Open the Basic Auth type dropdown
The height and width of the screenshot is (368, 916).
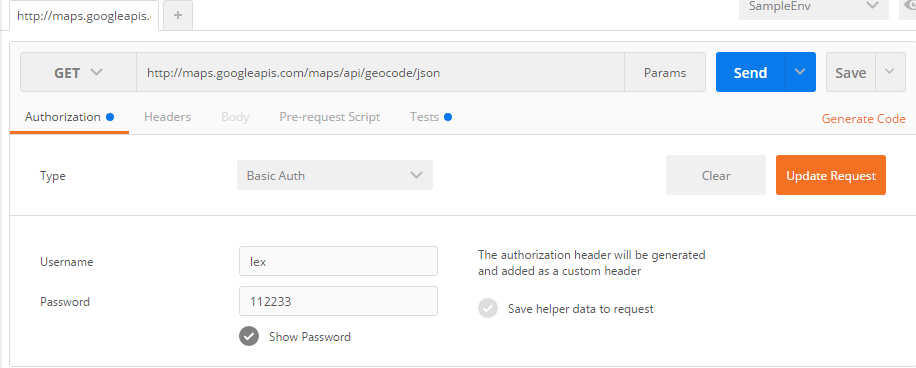(335, 175)
